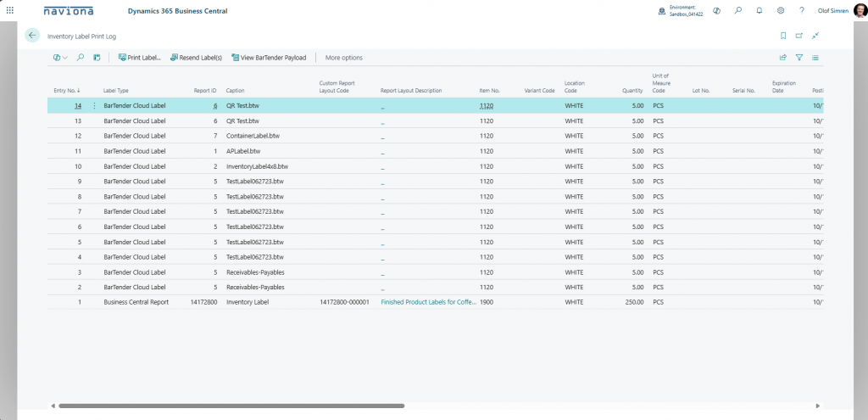Click Item No. column header

coord(489,90)
